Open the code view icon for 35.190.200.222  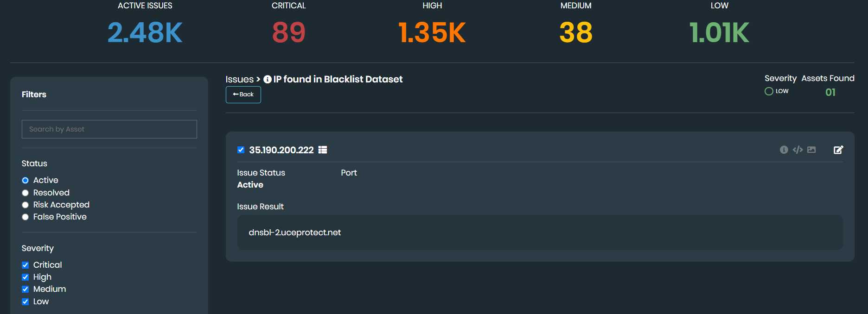click(x=798, y=150)
